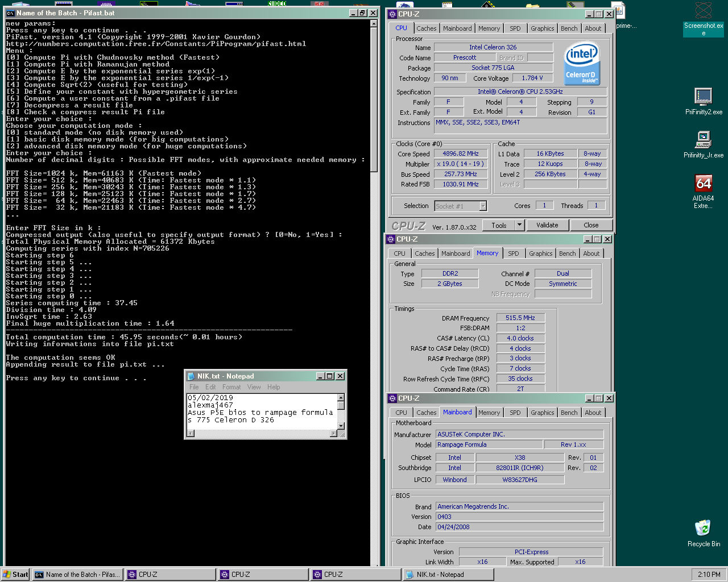The image size is (728, 582).
Task: Click the Package value Socket 775 LGA
Action: pyautogui.click(x=493, y=68)
